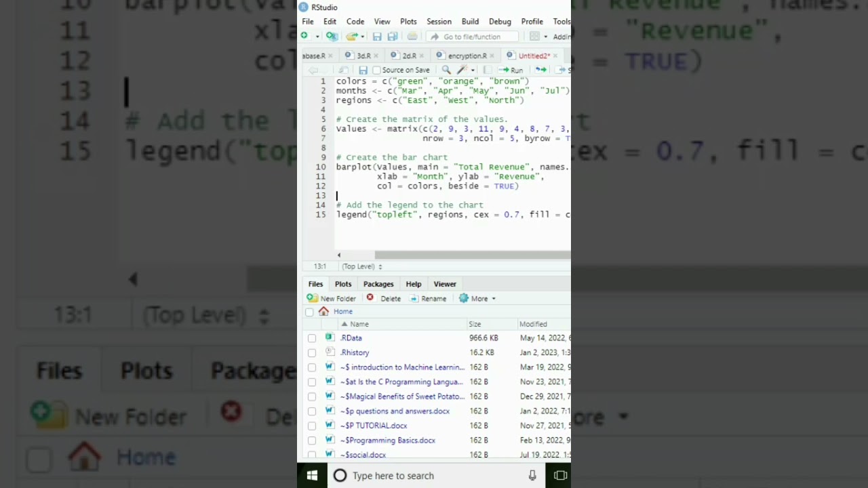Switch to the 3d.R tab
Viewport: 868px width, 488px height.
tap(363, 56)
